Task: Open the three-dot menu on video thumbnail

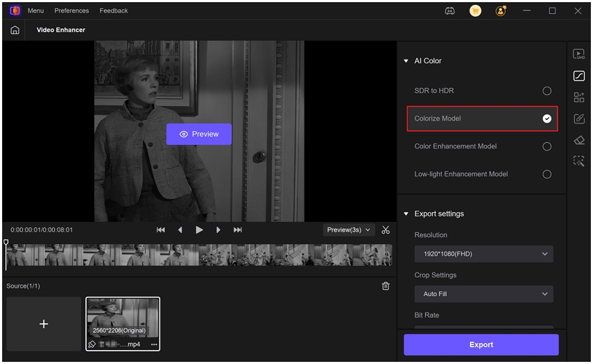Action: [153, 345]
